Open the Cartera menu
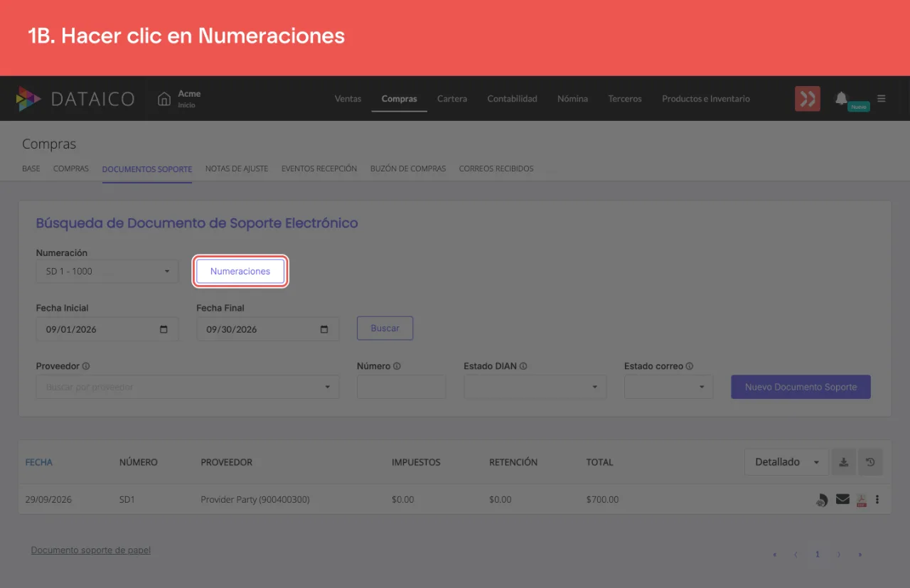Screen dimensions: 910x588 [452, 99]
